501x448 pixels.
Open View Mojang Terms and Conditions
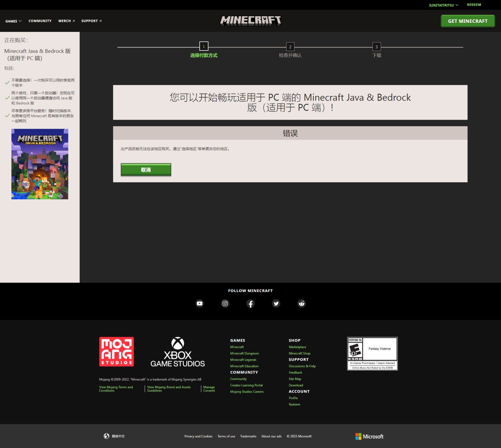[116, 389]
